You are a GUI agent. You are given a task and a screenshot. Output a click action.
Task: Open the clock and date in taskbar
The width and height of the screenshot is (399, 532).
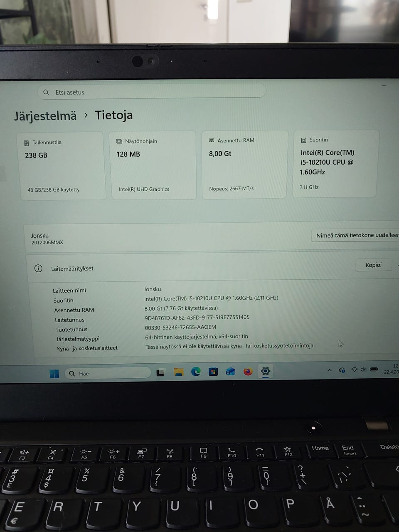392,369
